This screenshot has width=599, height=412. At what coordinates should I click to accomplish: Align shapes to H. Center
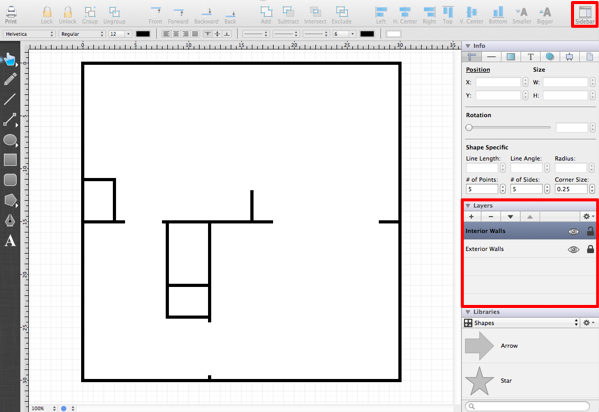pos(405,15)
